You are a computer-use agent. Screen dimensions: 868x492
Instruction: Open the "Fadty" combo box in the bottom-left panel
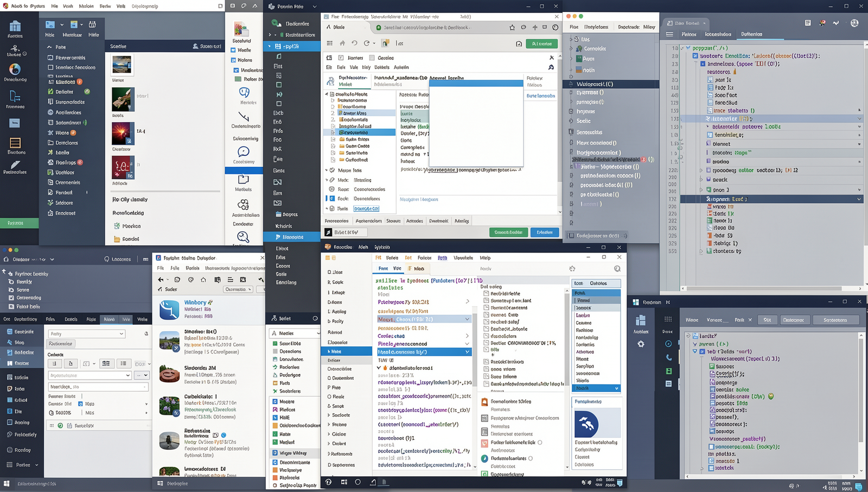(x=87, y=334)
